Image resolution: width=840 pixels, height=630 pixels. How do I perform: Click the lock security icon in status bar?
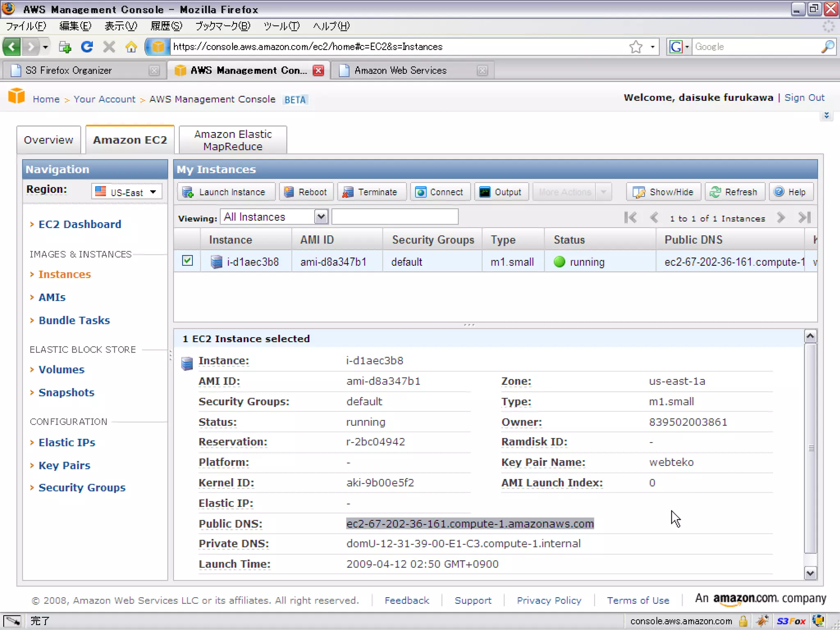click(743, 621)
